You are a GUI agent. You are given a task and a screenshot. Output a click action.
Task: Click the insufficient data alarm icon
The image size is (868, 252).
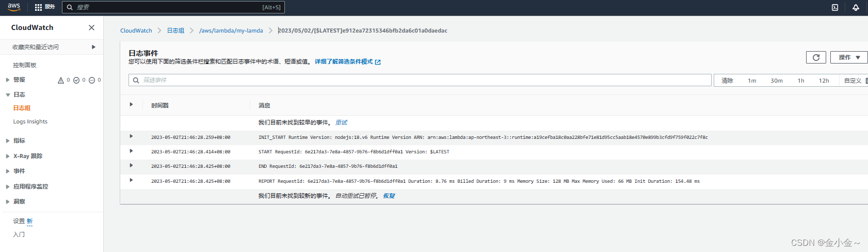92,80
